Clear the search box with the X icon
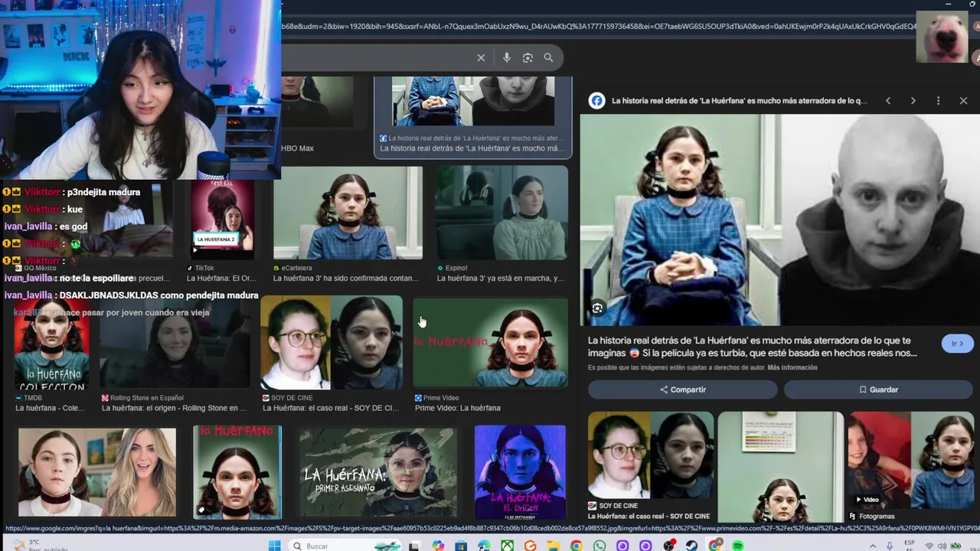 click(x=481, y=57)
